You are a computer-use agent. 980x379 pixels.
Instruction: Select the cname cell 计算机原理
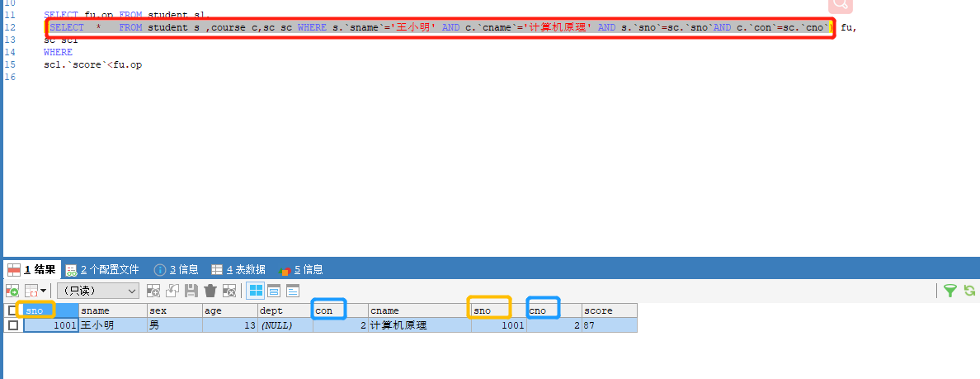point(419,325)
